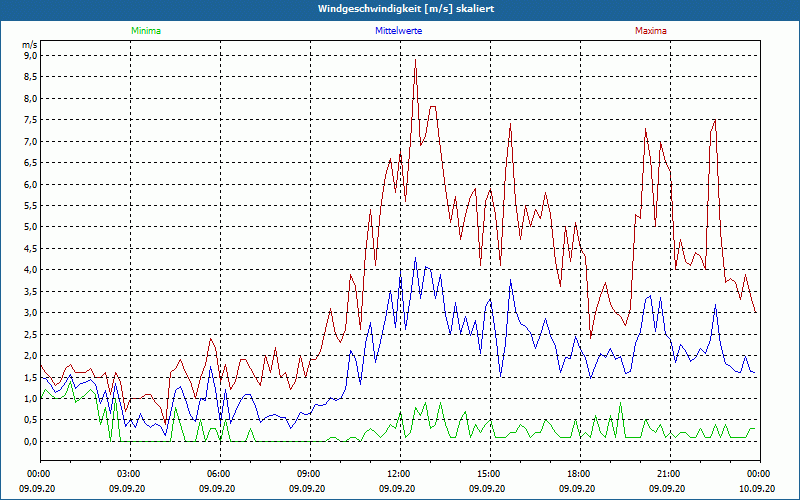This screenshot has height=500, width=800.
Task: Click the red 'Maxima' legend label
Action: pos(651,31)
